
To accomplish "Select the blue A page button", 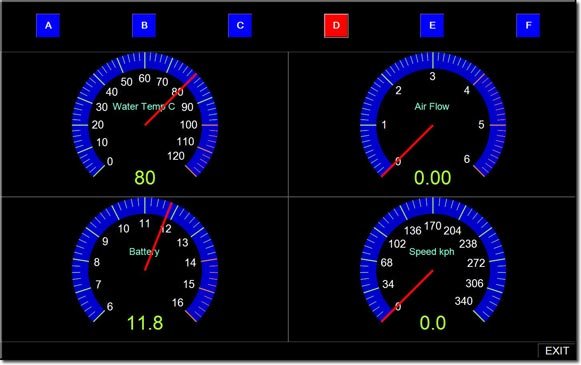I will pos(48,26).
